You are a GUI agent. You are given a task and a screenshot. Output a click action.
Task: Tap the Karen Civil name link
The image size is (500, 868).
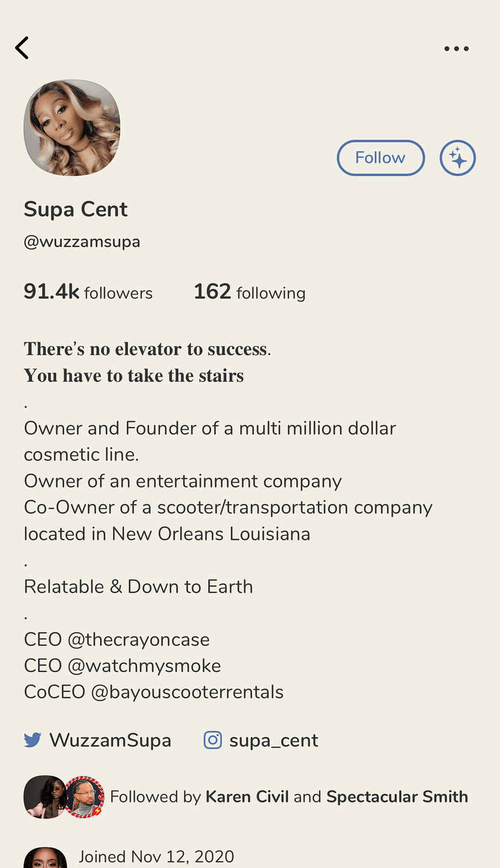[x=247, y=797]
